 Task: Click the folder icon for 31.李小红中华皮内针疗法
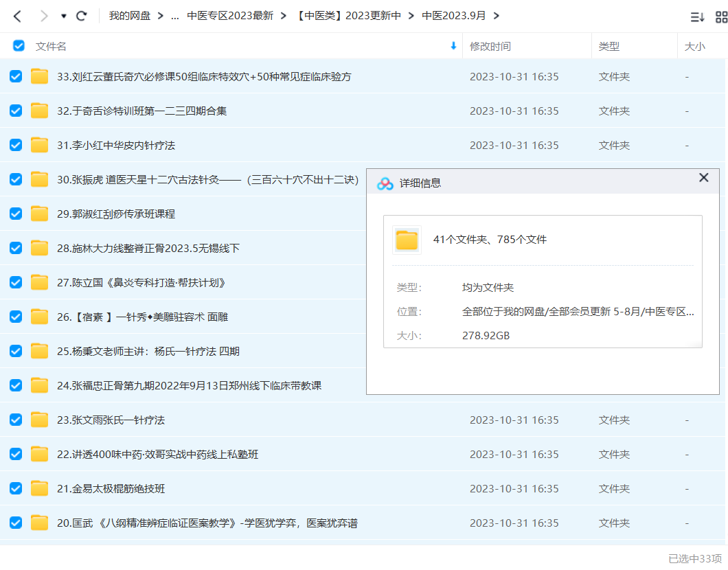[40, 145]
